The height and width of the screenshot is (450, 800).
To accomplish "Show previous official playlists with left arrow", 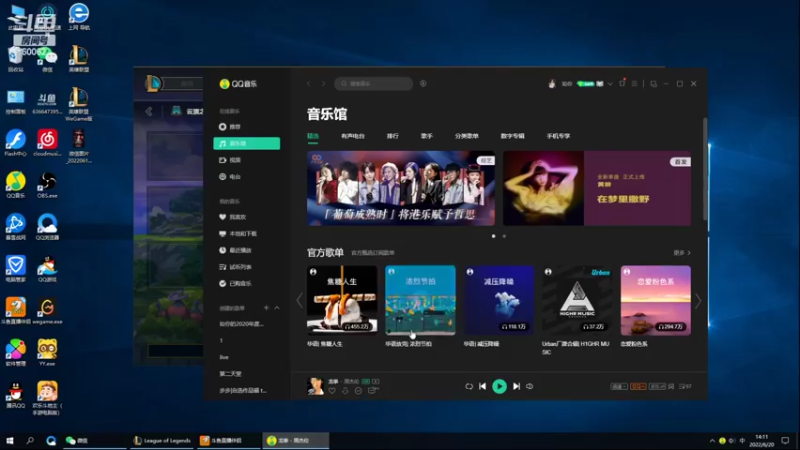I will tap(299, 301).
